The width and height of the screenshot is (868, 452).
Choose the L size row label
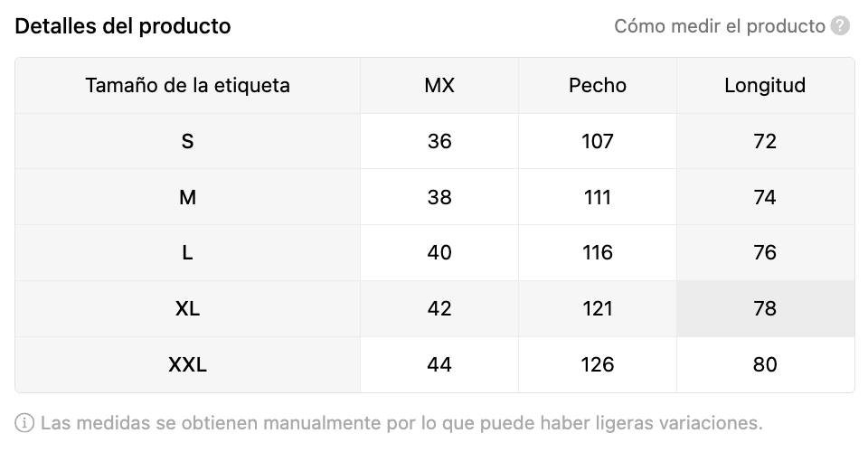(188, 253)
